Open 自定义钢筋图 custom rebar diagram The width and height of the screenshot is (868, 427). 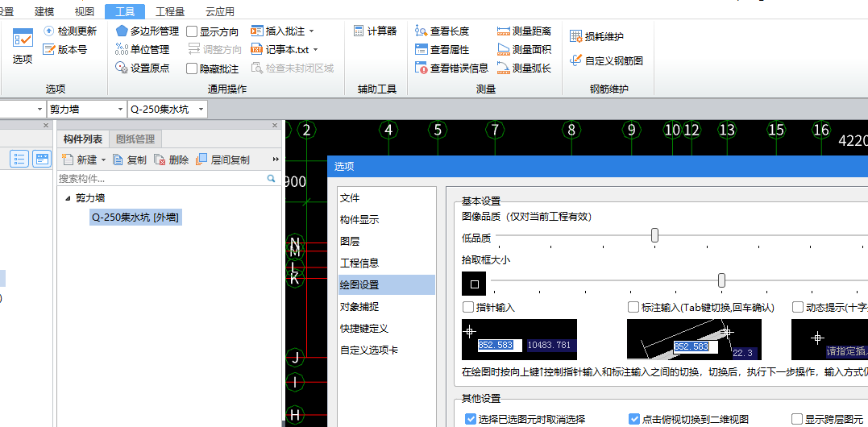pos(606,60)
